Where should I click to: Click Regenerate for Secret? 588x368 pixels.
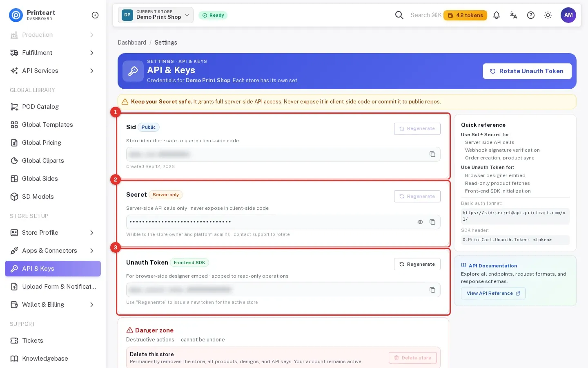(x=417, y=196)
